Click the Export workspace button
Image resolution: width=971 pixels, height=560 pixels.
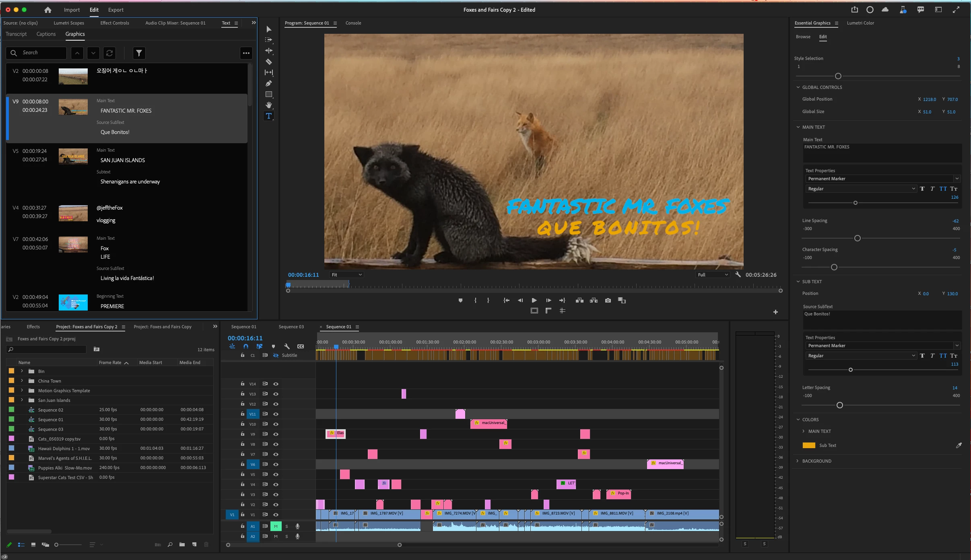(x=115, y=10)
